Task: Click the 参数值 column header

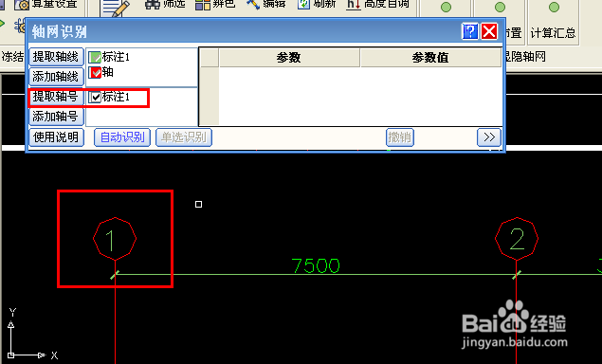Action: click(430, 58)
